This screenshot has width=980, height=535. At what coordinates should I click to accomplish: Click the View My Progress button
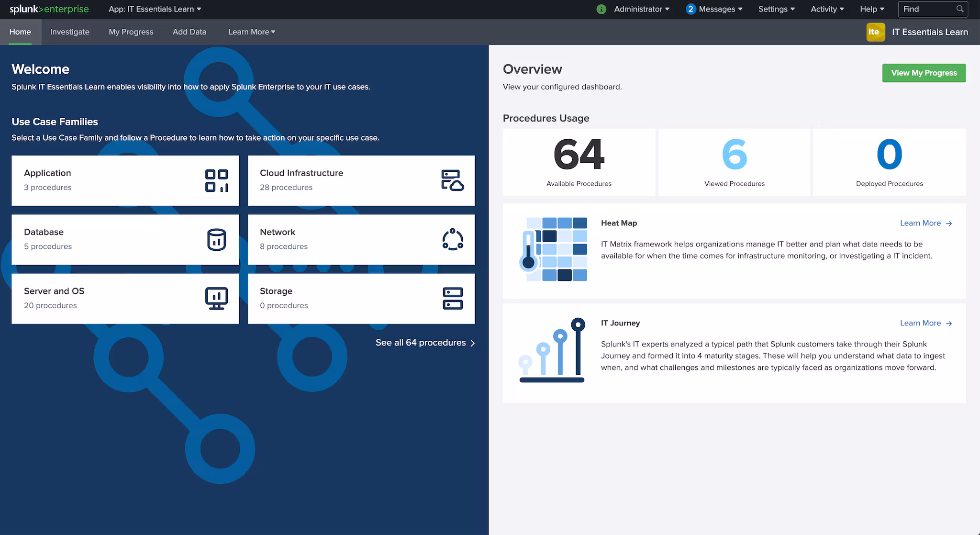click(x=924, y=73)
